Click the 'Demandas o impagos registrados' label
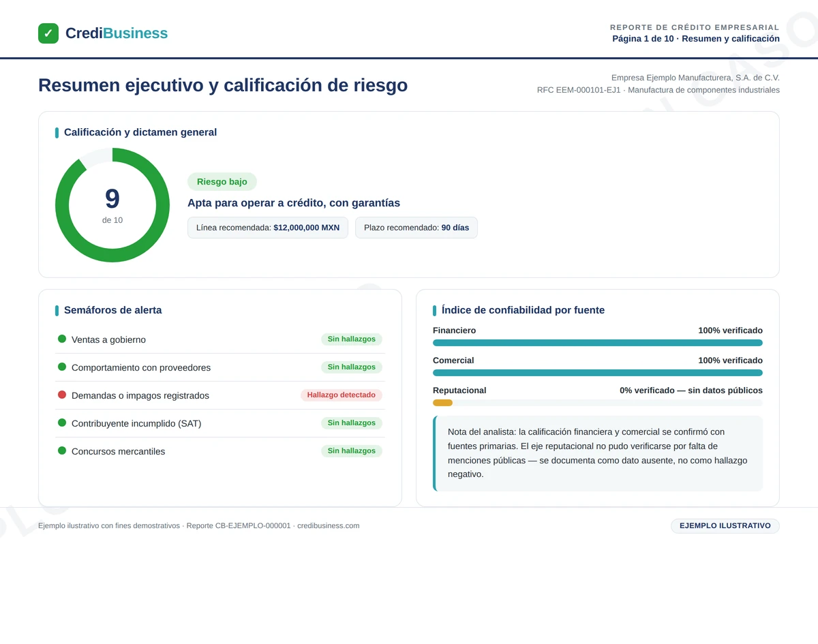 [140, 395]
